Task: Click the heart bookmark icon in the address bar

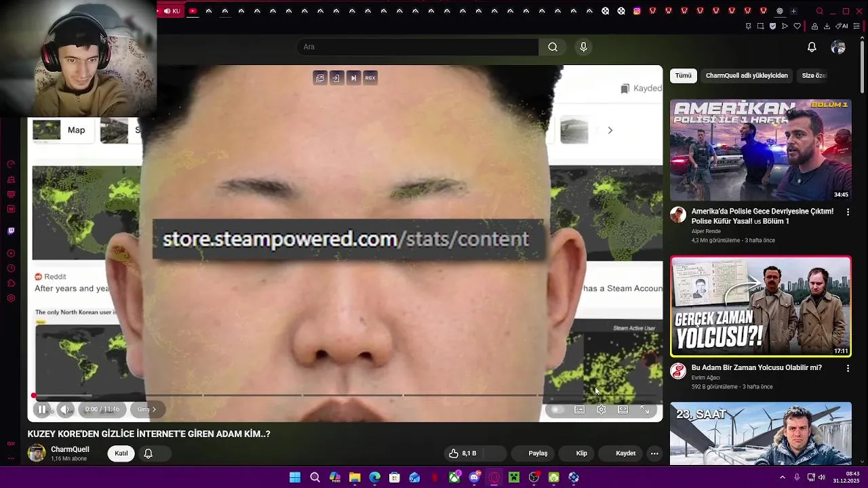Action: pos(797,26)
